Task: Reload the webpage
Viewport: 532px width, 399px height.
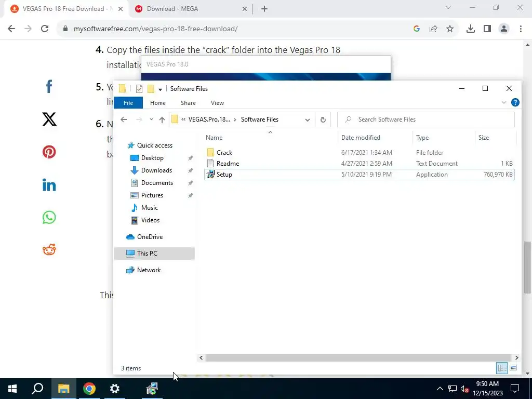Action: pyautogui.click(x=45, y=29)
